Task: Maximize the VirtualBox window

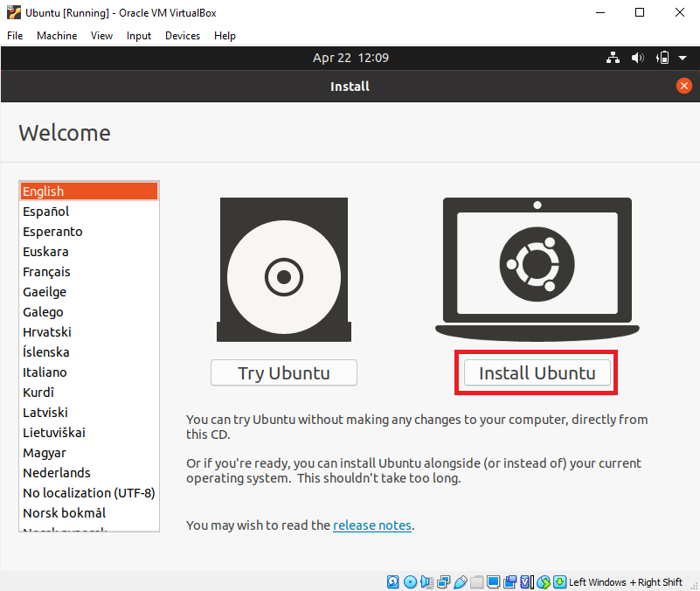Action: [x=640, y=12]
